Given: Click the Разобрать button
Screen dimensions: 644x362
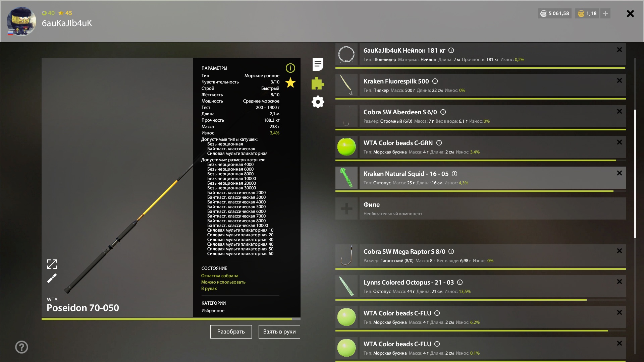Looking at the screenshot, I should [231, 331].
